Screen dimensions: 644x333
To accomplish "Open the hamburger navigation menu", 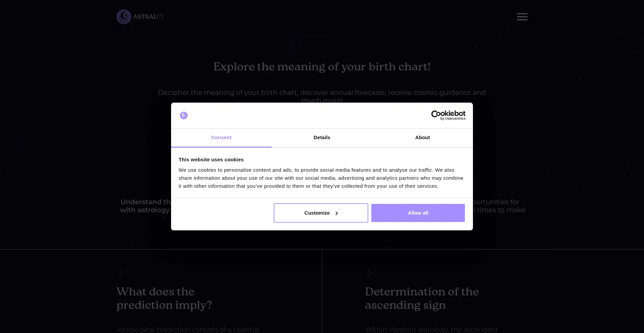I will click(522, 17).
